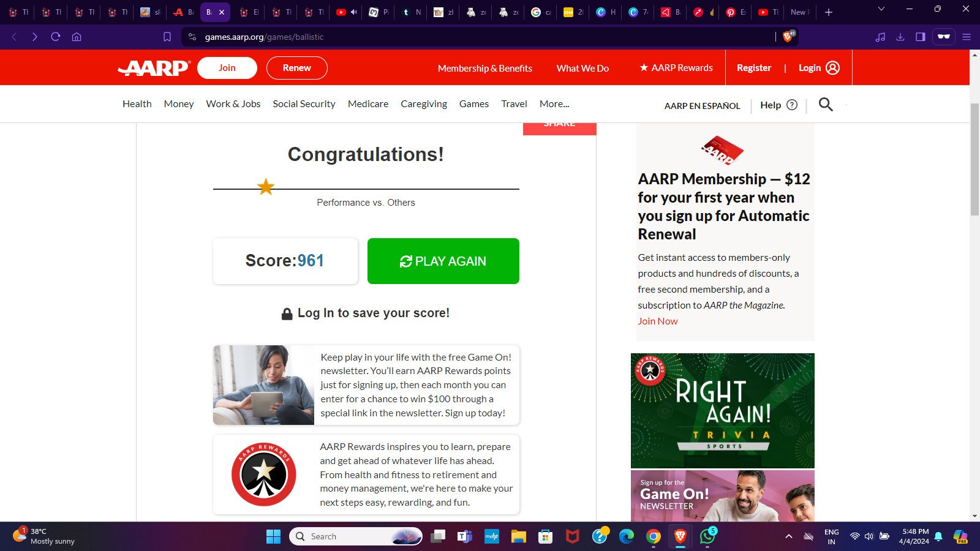
Task: Open the Health section
Action: (137, 104)
